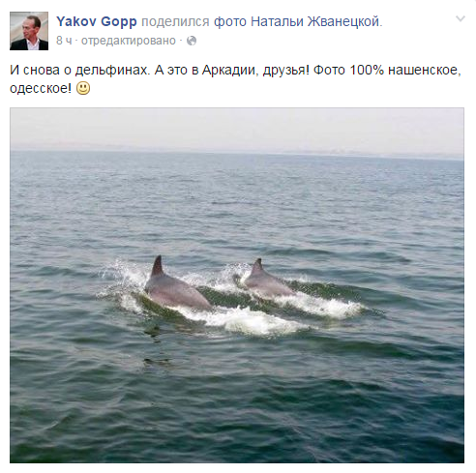Viewport: 476px width, 473px height.
Task: Visit Натальи Жванецкой profile link
Action: click(x=314, y=21)
